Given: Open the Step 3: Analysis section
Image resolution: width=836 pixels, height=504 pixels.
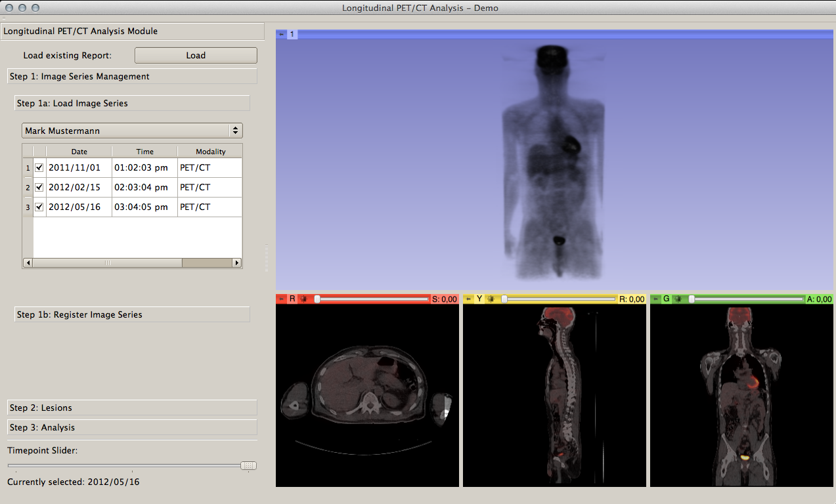Looking at the screenshot, I should pyautogui.click(x=132, y=428).
